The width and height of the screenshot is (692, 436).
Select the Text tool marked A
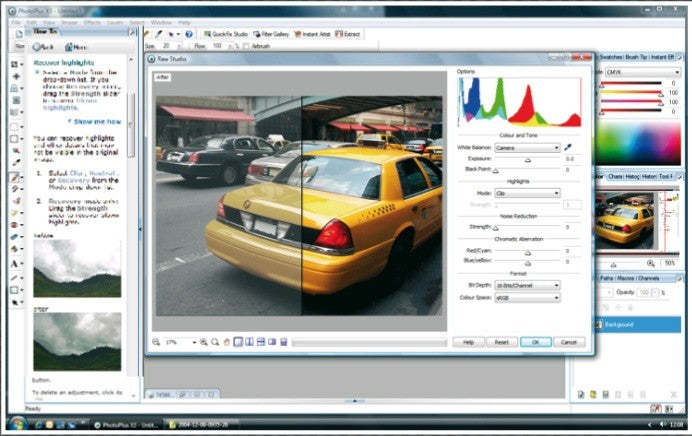point(15,264)
